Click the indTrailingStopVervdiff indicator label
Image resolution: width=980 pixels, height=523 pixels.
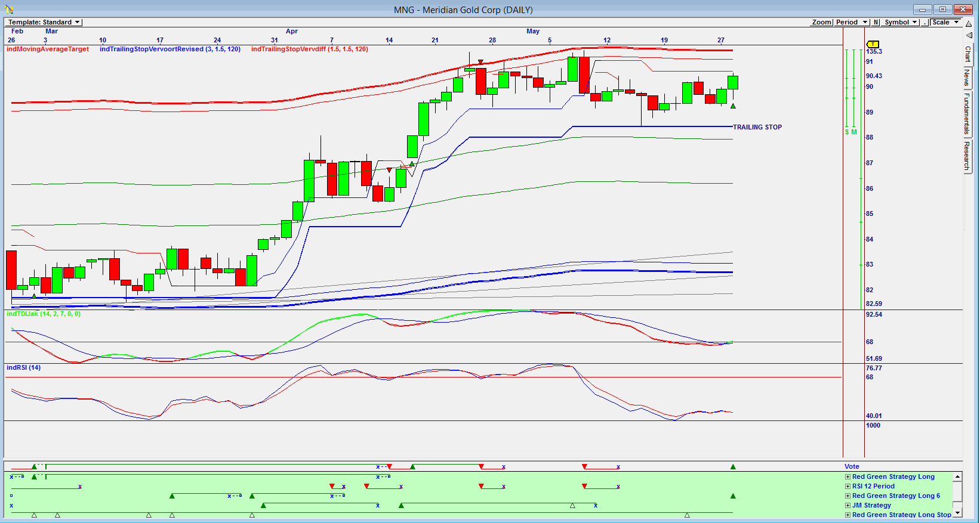click(309, 49)
